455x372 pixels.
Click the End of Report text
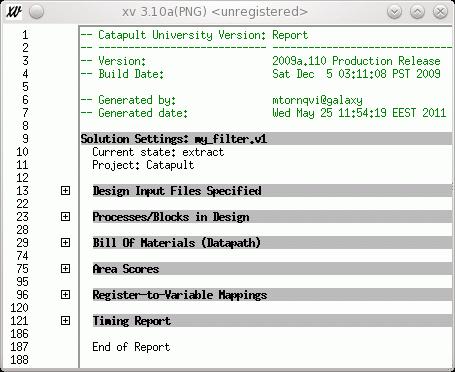[131, 347]
